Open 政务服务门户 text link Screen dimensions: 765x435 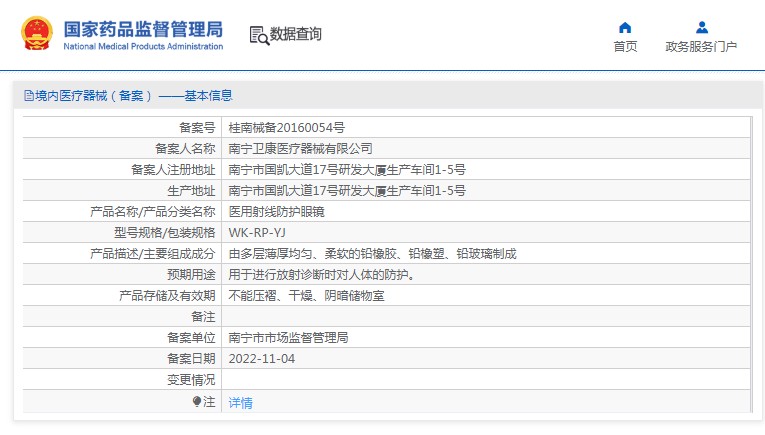701,46
